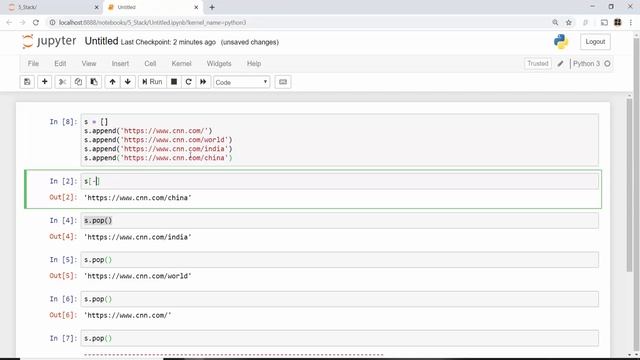This screenshot has height=360, width=640.
Task: Click the Logout button
Action: (x=595, y=42)
